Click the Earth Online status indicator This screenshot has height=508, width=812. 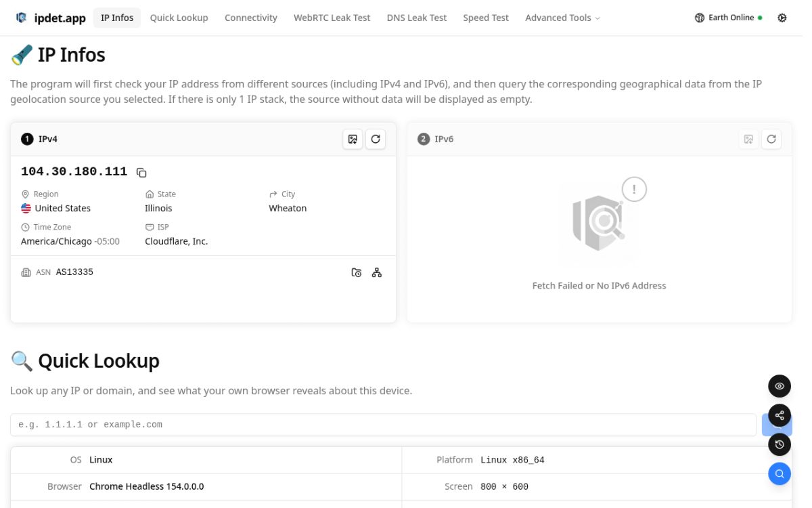pyautogui.click(x=729, y=18)
